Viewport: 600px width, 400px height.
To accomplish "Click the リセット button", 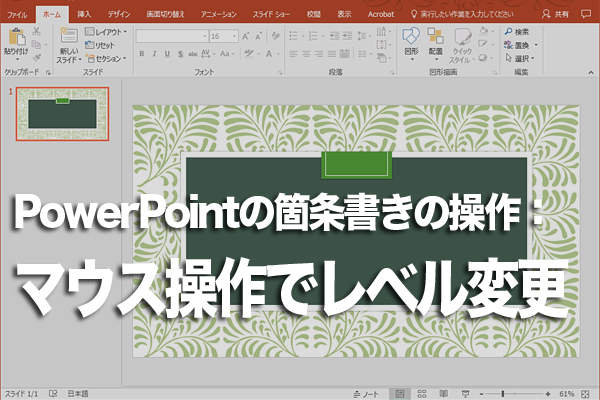I will tap(100, 45).
